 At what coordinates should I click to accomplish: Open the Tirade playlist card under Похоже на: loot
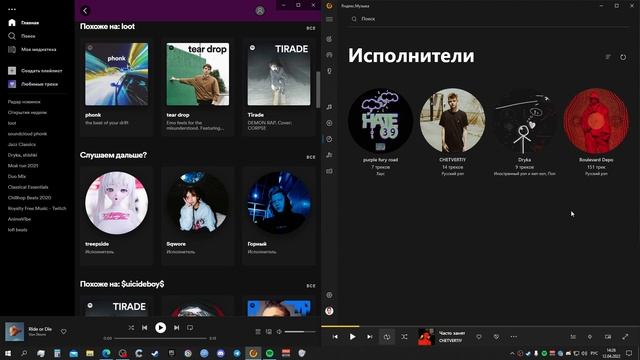(x=279, y=87)
